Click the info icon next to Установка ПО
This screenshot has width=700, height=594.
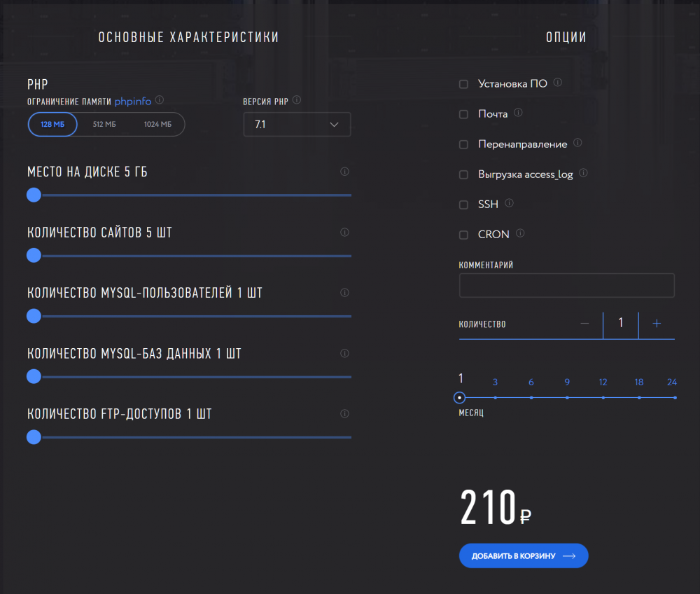tap(558, 83)
